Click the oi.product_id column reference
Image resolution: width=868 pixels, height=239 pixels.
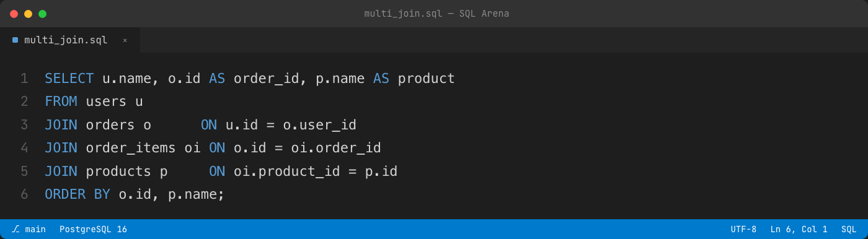coord(287,172)
